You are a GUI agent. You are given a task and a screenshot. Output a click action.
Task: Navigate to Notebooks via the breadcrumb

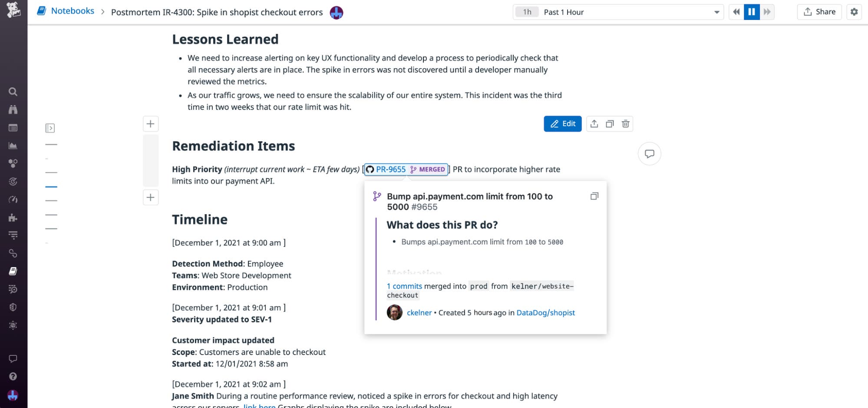[73, 11]
